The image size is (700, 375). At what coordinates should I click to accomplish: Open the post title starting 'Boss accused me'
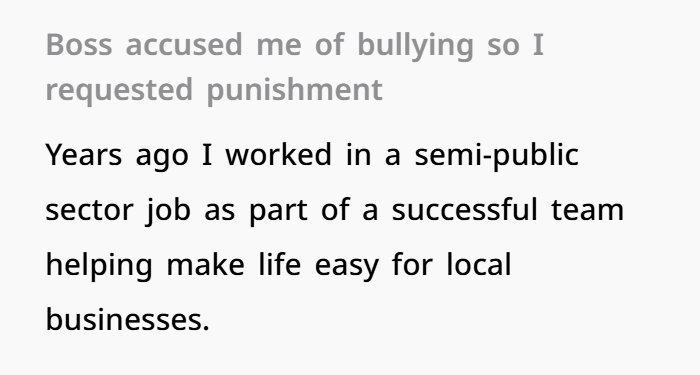click(295, 67)
